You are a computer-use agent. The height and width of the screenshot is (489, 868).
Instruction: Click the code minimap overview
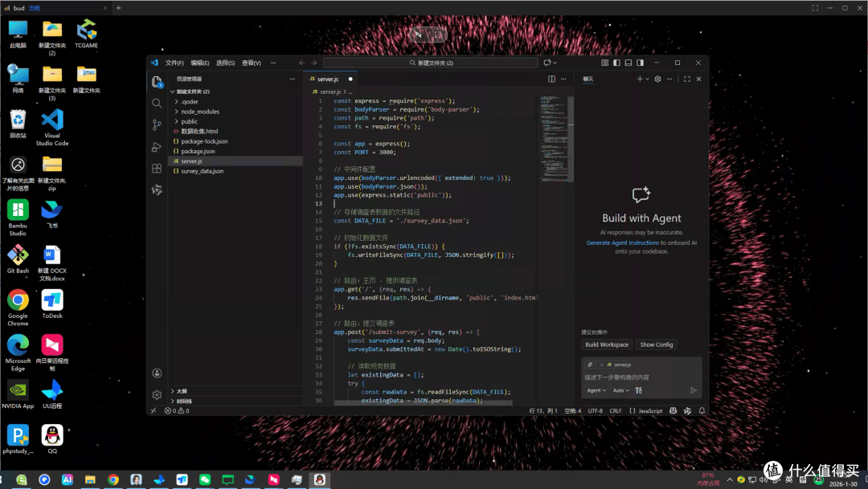pyautogui.click(x=554, y=139)
